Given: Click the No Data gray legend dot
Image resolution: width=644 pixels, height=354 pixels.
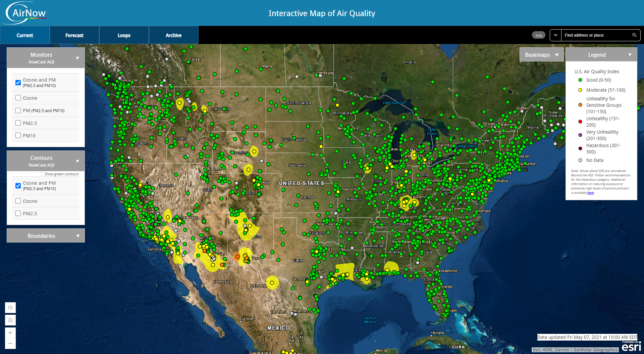Looking at the screenshot, I should click(580, 160).
